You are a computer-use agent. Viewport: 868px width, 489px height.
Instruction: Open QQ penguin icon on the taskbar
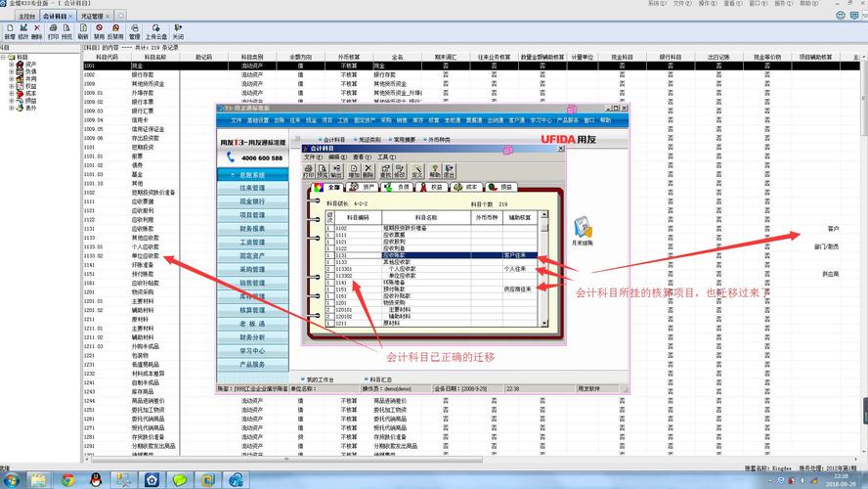(96, 479)
